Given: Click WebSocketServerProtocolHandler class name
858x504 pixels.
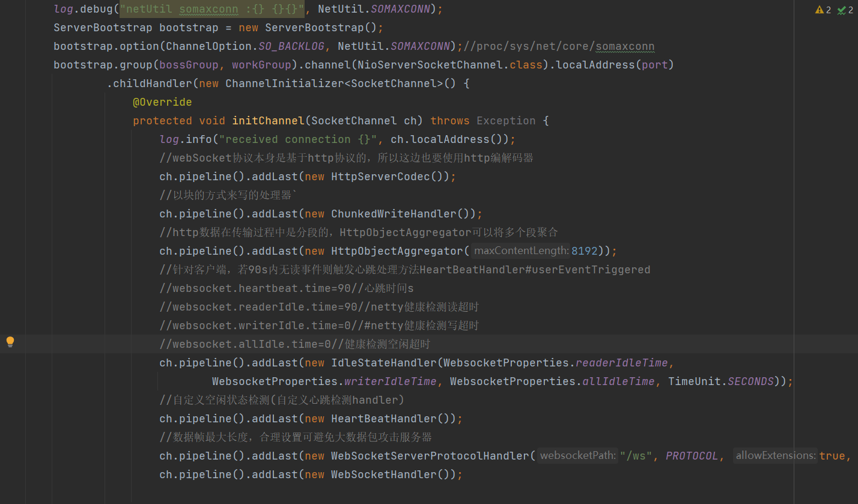Looking at the screenshot, I should [x=430, y=456].
